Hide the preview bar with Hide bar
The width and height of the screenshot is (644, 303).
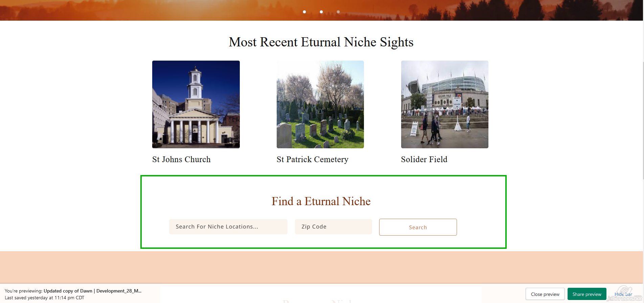pos(623,294)
